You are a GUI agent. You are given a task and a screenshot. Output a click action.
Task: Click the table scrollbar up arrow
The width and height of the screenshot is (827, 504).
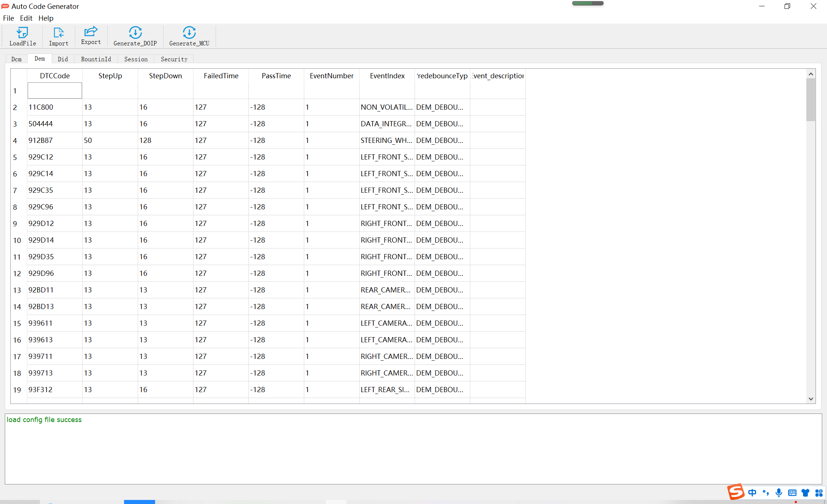(811, 74)
